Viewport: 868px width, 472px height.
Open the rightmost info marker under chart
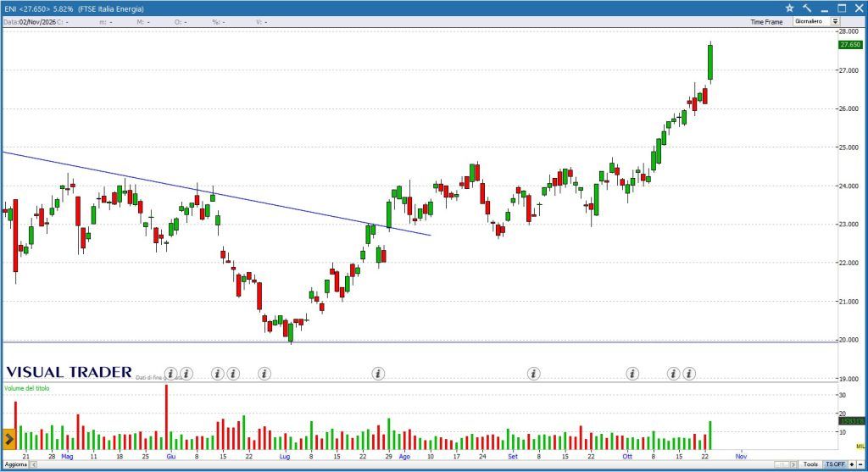click(688, 374)
